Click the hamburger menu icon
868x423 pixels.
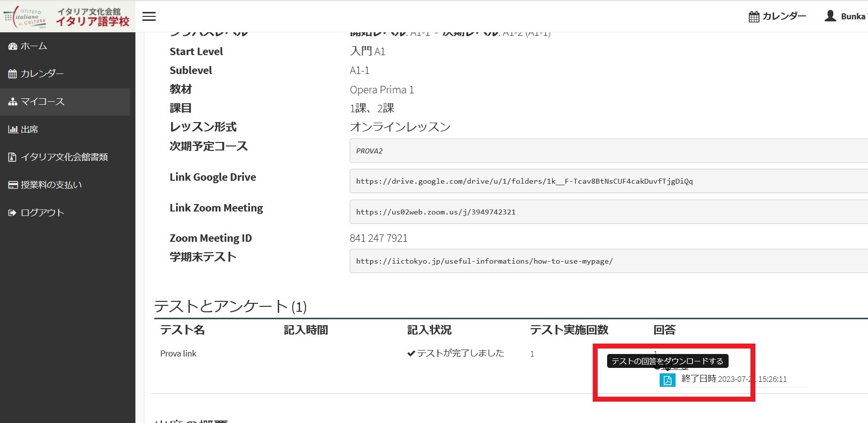[149, 16]
